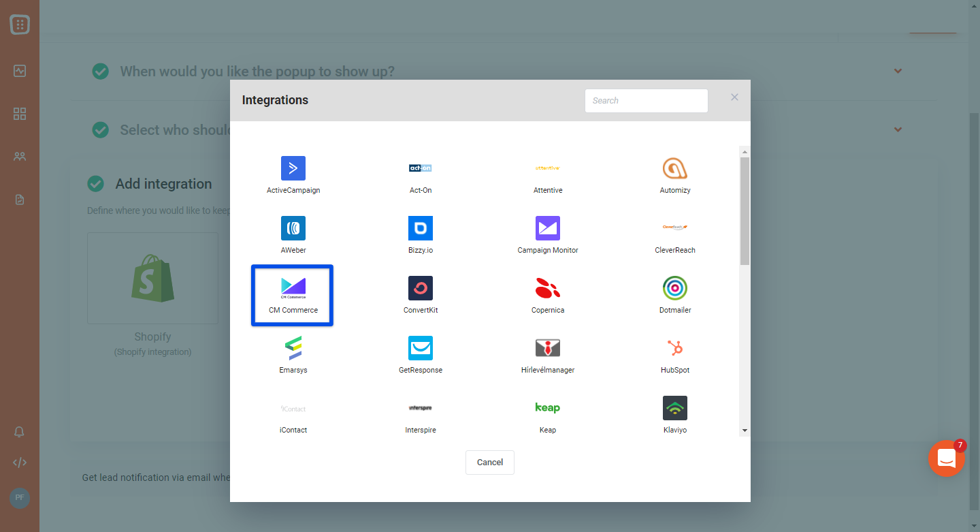Screen dimensions: 980x532
Task: Pick the Emarsys integration icon
Action: point(293,348)
